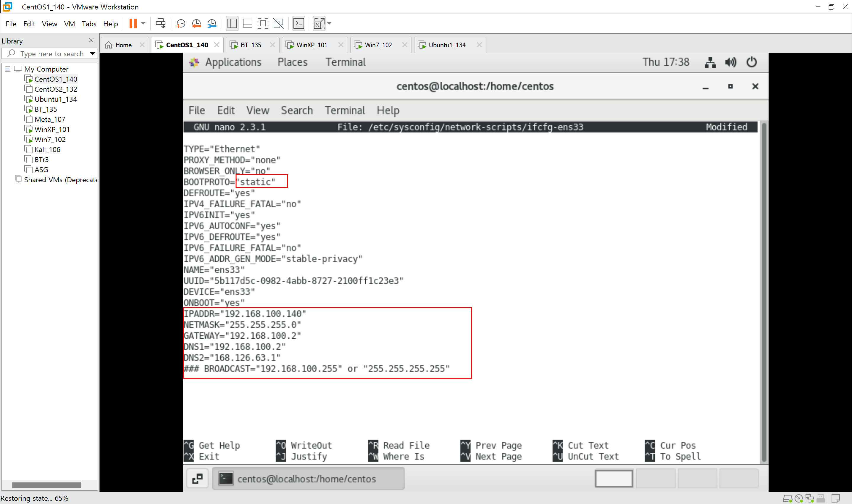Click Send Ctrl+Alt+Del toolbar icon
The height and width of the screenshot is (504, 852).
[x=160, y=23]
